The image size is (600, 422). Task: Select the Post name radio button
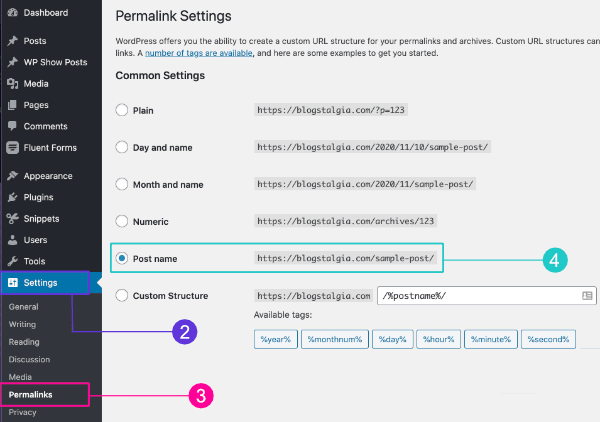pyautogui.click(x=122, y=258)
